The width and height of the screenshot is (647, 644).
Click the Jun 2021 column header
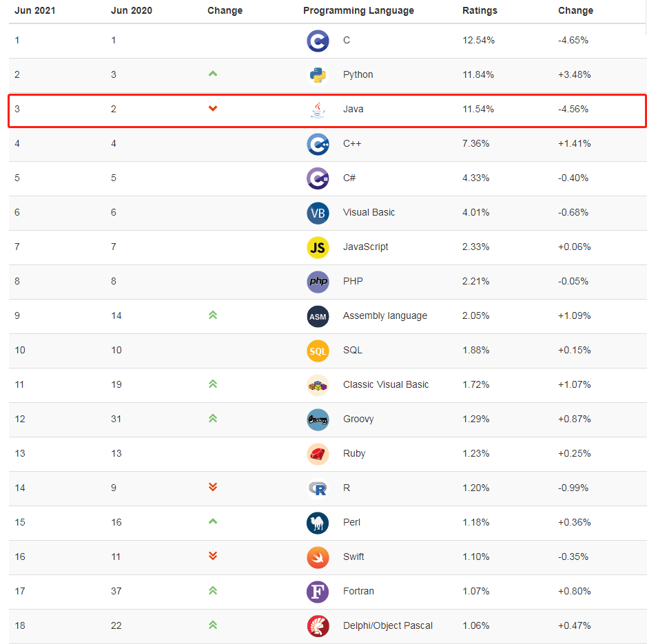tap(34, 10)
